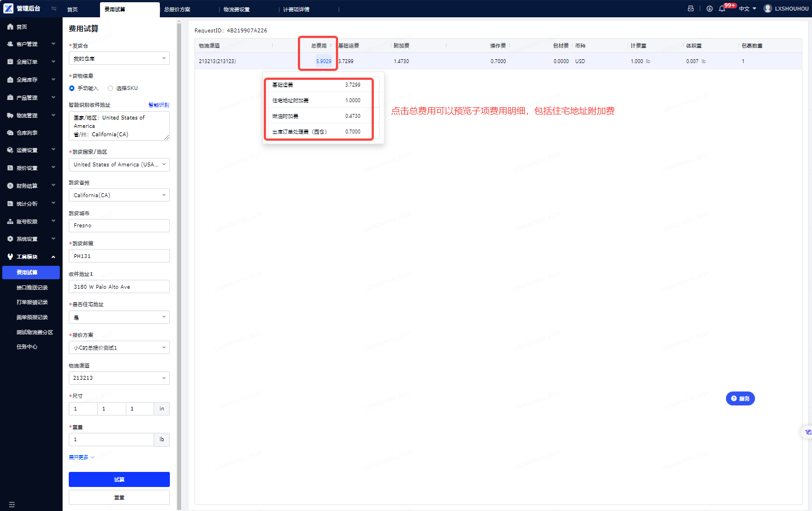812x511 pixels.
Task: Open 打单报错记录 in sidebar
Action: [x=32, y=302]
